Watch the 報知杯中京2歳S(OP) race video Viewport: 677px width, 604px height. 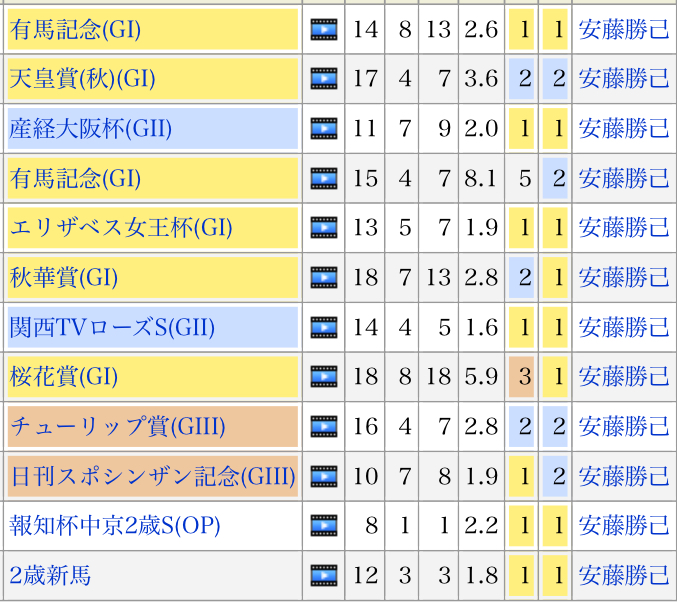pos(323,526)
